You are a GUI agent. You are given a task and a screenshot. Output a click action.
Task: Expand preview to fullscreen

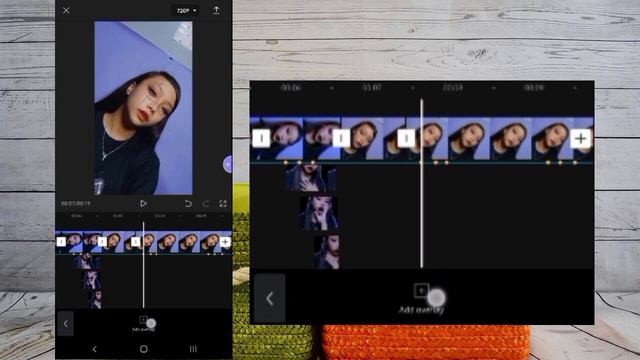click(223, 203)
